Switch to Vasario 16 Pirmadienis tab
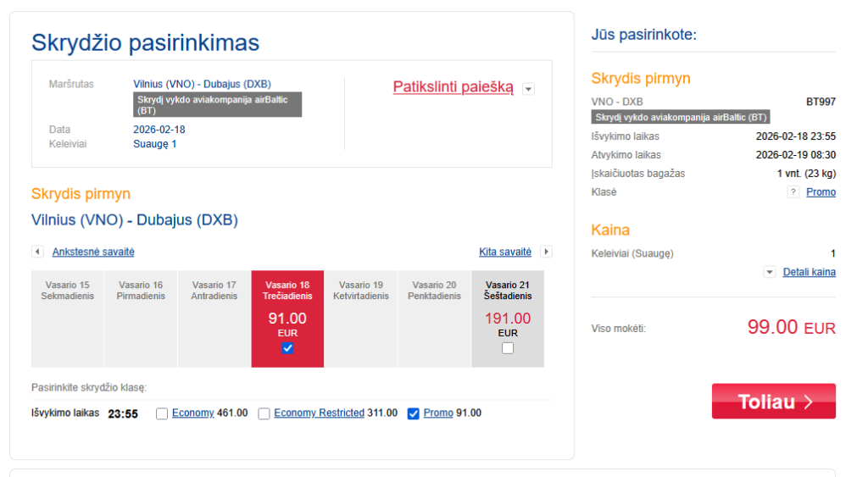This screenshot has width=868, height=477. (141, 319)
